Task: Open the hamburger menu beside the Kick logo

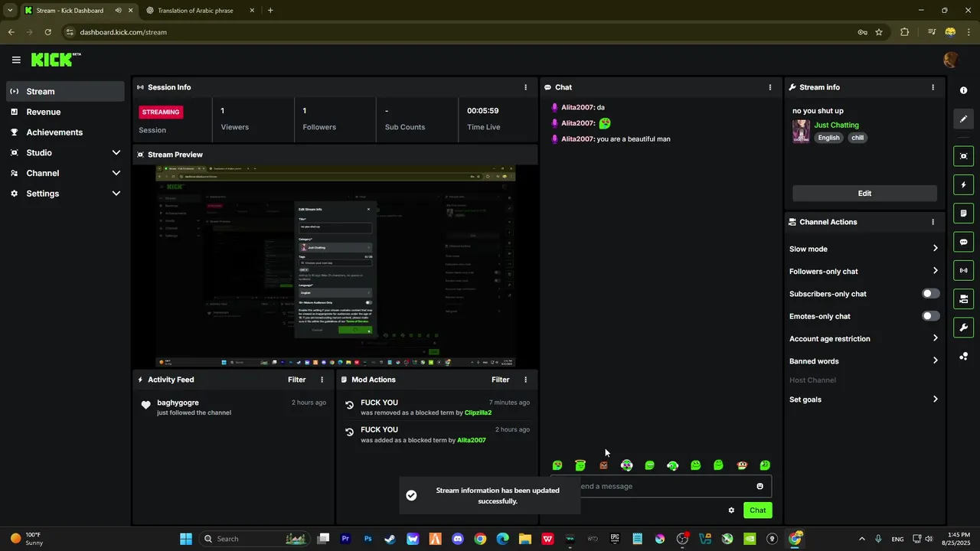Action: tap(16, 60)
